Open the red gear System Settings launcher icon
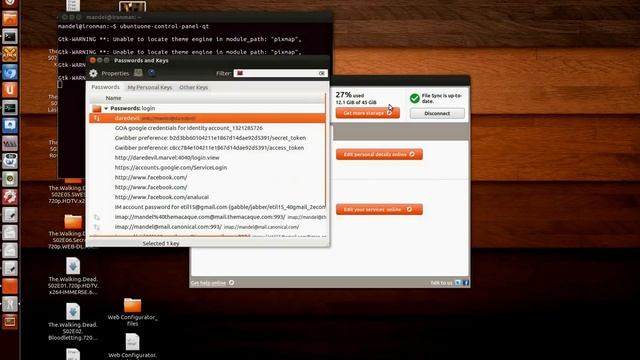This screenshot has height=360, width=640. (x=10, y=197)
